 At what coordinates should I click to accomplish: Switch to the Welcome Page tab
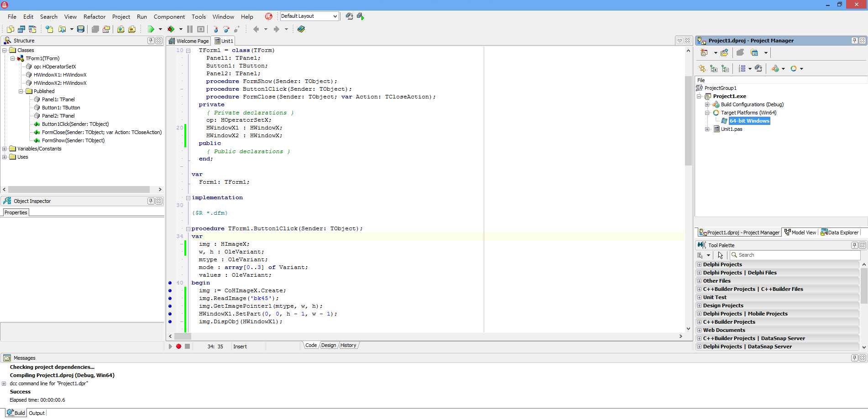click(x=188, y=41)
